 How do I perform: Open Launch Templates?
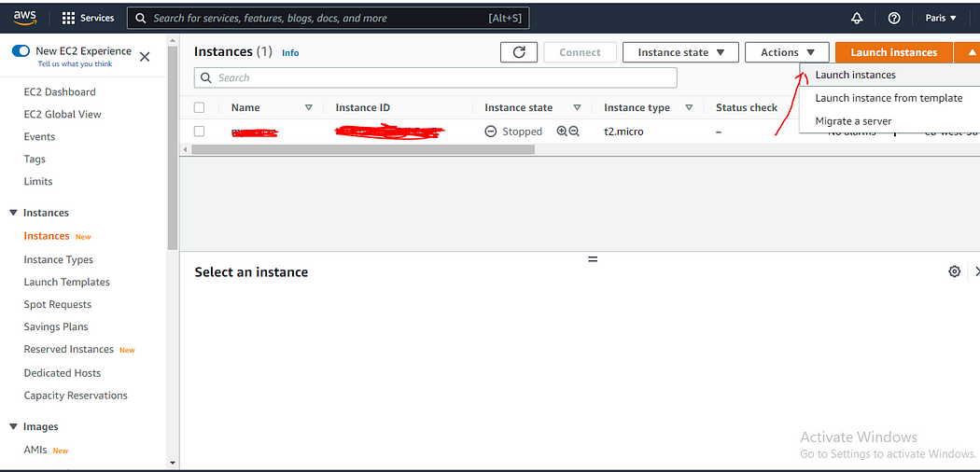67,283
